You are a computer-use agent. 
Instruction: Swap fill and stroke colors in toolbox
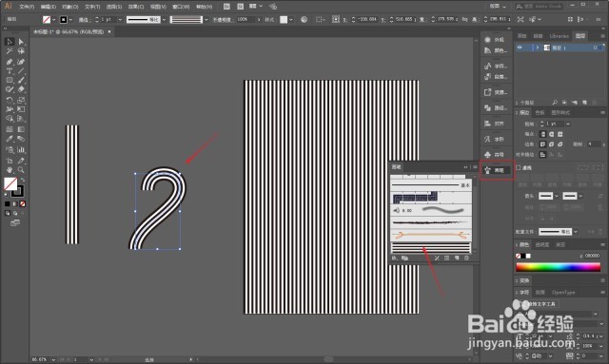(23, 180)
